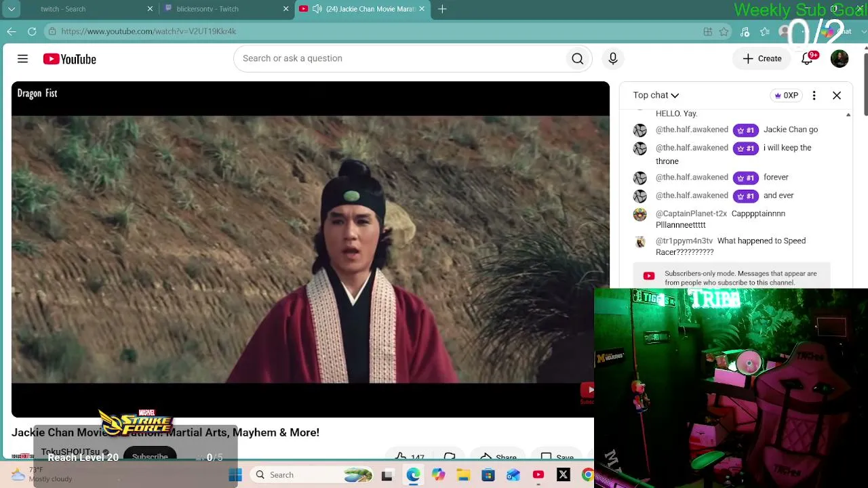
Task: Open a new browser tab
Action: pos(442,9)
